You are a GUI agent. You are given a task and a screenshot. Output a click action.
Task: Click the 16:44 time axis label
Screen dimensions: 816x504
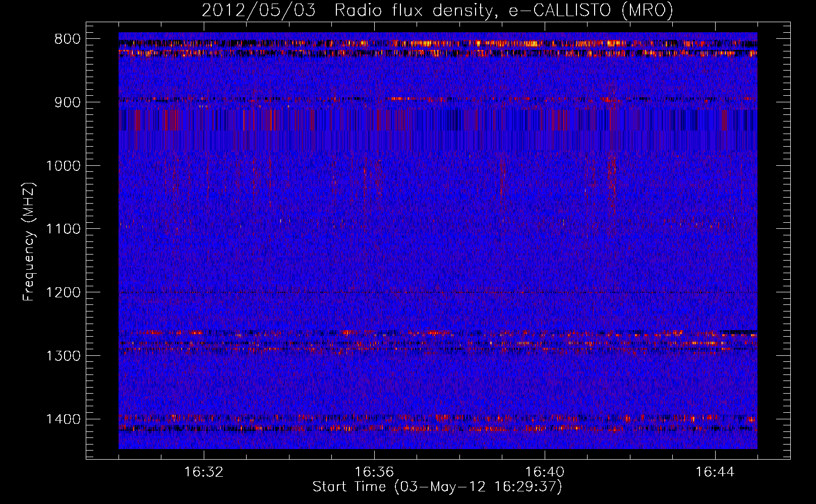(x=715, y=472)
